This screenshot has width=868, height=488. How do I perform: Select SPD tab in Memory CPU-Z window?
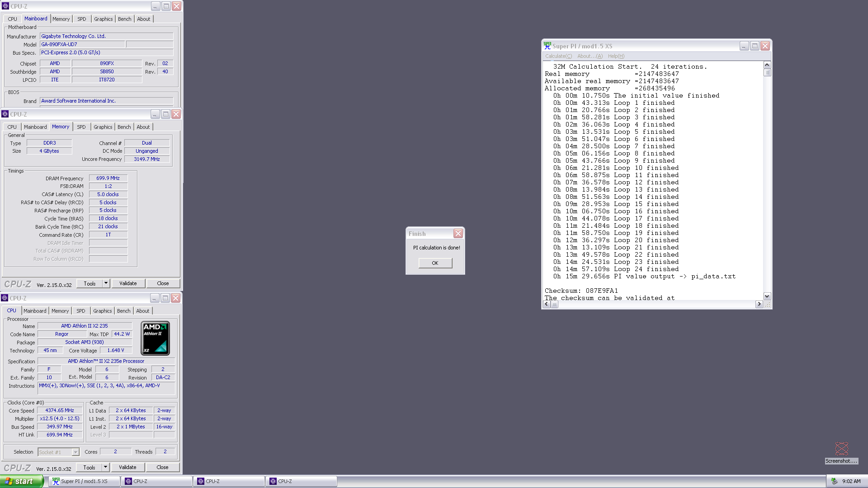pos(81,127)
